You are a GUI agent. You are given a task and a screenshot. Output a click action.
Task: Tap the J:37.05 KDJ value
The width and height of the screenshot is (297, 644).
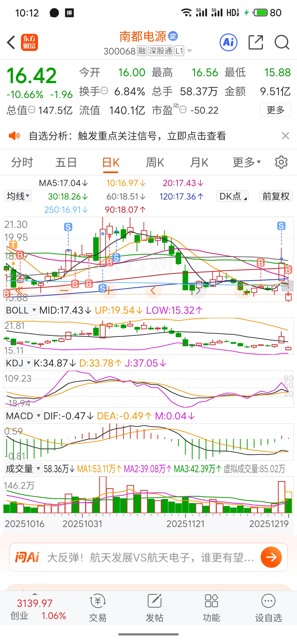tap(146, 363)
